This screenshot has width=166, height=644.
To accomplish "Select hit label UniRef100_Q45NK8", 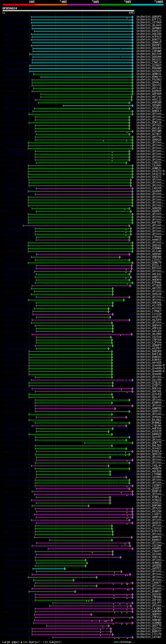I will (149, 28).
